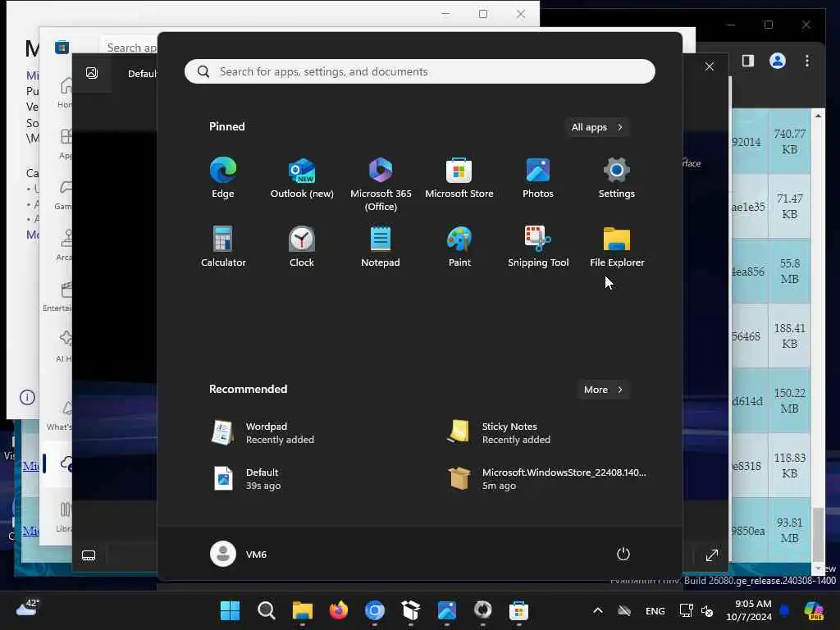Click the 150.22 MB table cell
Image resolution: width=840 pixels, height=630 pixels.
(790, 400)
